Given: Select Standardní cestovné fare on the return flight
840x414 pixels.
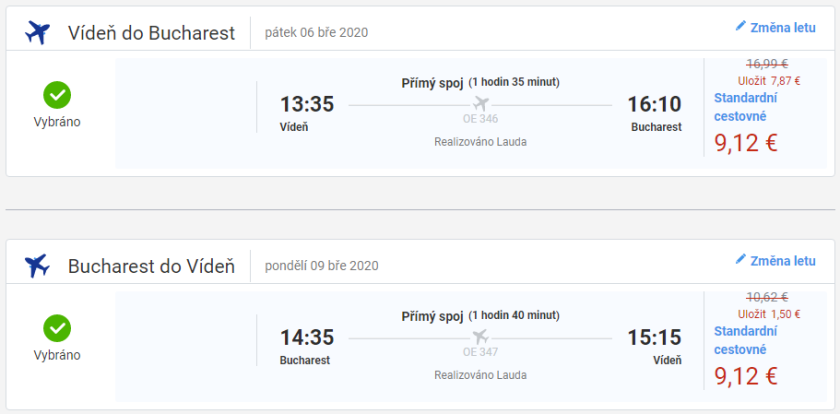Looking at the screenshot, I should (x=746, y=340).
